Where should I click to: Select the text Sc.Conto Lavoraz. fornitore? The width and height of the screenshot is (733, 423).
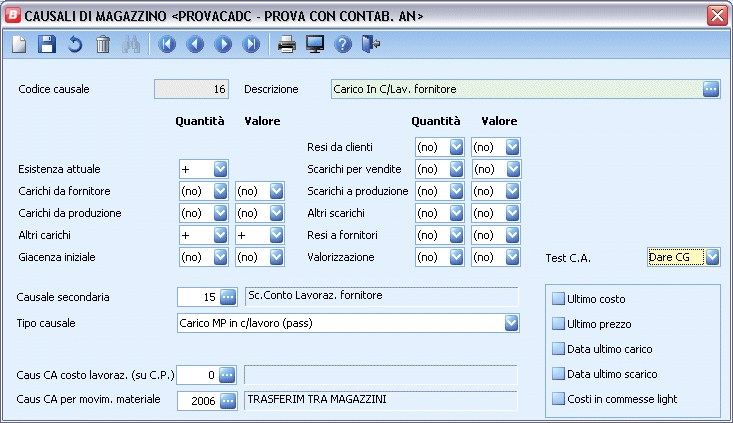click(315, 295)
